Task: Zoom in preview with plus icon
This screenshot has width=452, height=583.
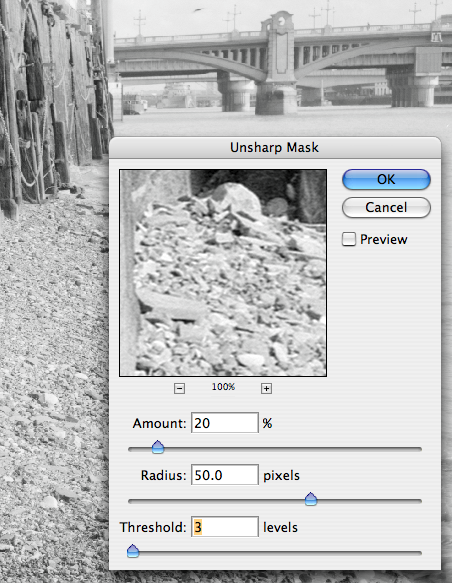Action: tap(266, 389)
